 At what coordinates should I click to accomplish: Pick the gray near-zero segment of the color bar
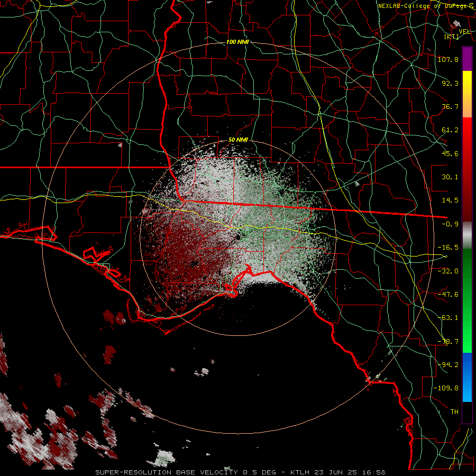(467, 235)
